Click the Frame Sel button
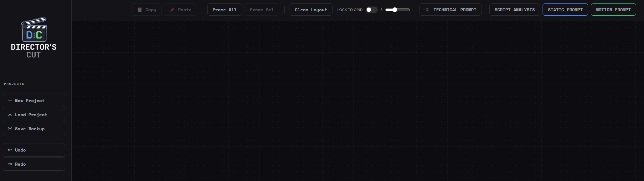The image size is (644, 181). [262, 10]
